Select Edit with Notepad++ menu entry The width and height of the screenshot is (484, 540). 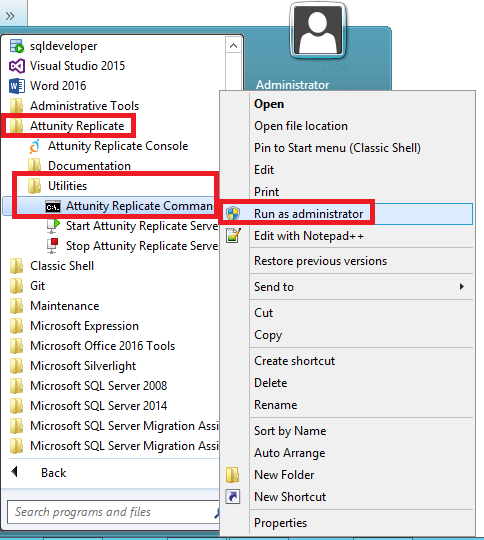pyautogui.click(x=309, y=236)
